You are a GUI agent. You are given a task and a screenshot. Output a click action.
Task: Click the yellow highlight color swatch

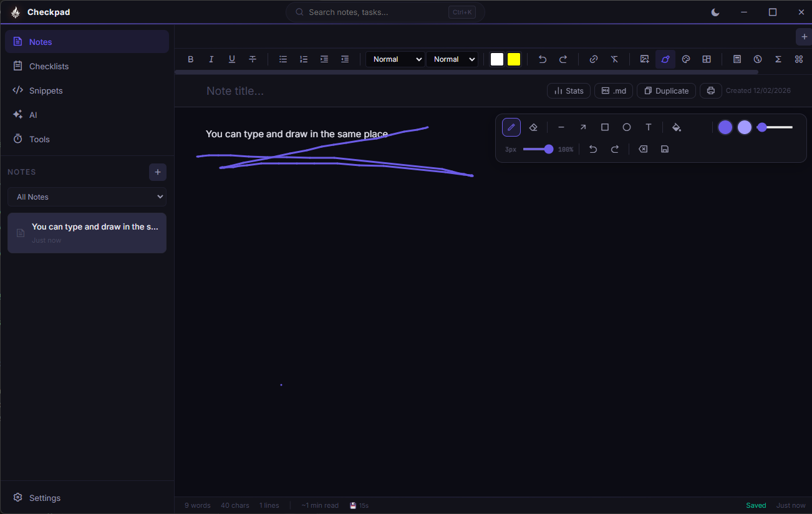pos(514,59)
